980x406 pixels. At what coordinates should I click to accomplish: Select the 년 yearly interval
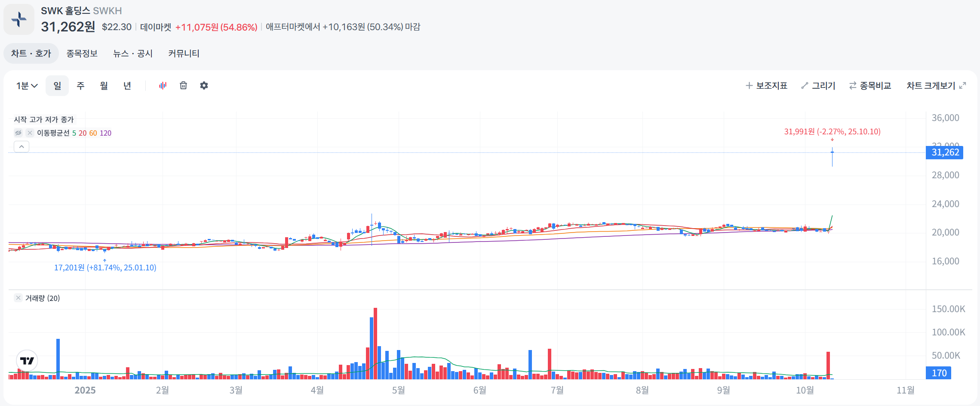[x=127, y=86]
